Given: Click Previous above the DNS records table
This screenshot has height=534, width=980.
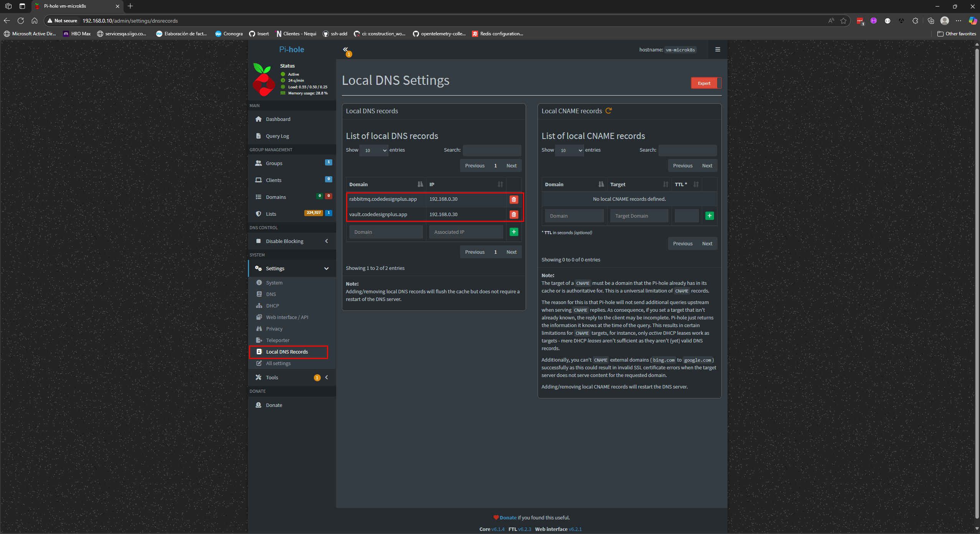Looking at the screenshot, I should 475,165.
